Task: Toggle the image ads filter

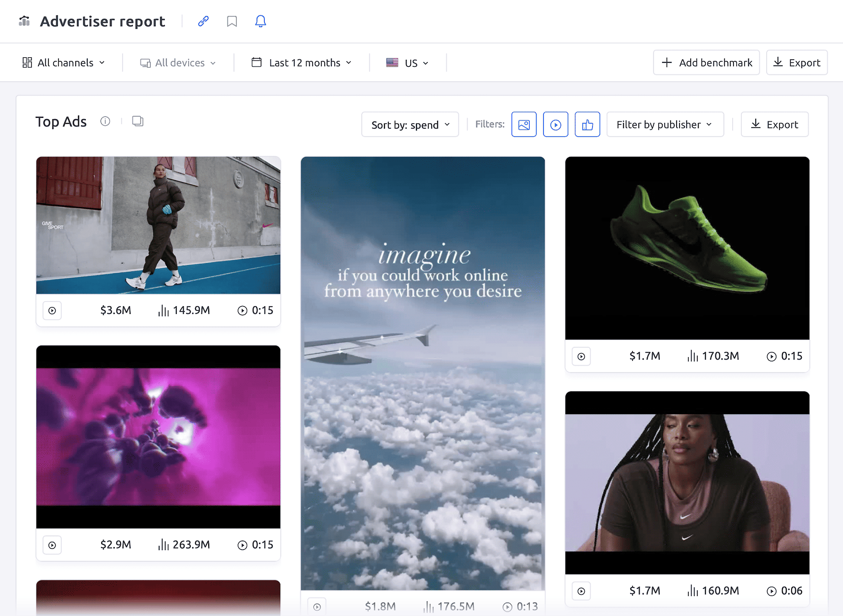Action: [x=524, y=125]
